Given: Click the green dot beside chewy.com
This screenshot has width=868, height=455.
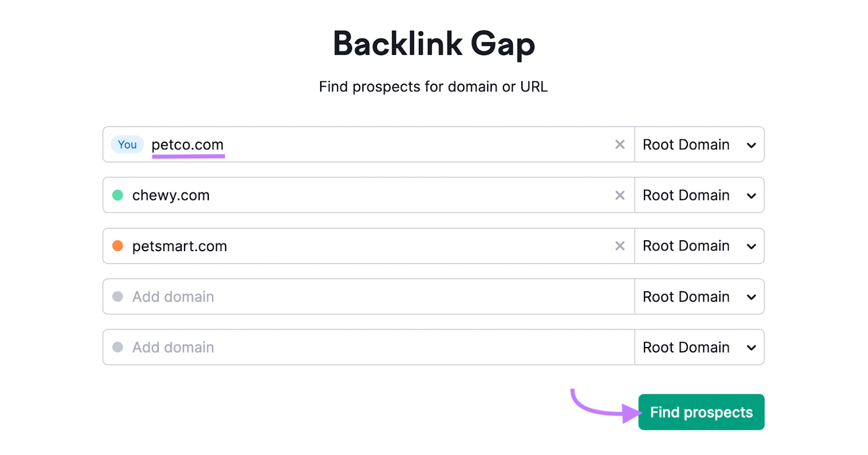Looking at the screenshot, I should 117,195.
